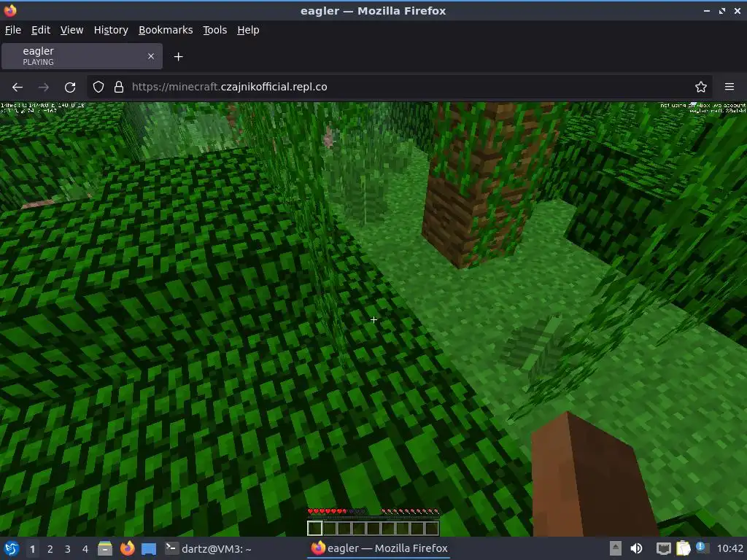
Task: Switch to workspace 4
Action: point(85,549)
